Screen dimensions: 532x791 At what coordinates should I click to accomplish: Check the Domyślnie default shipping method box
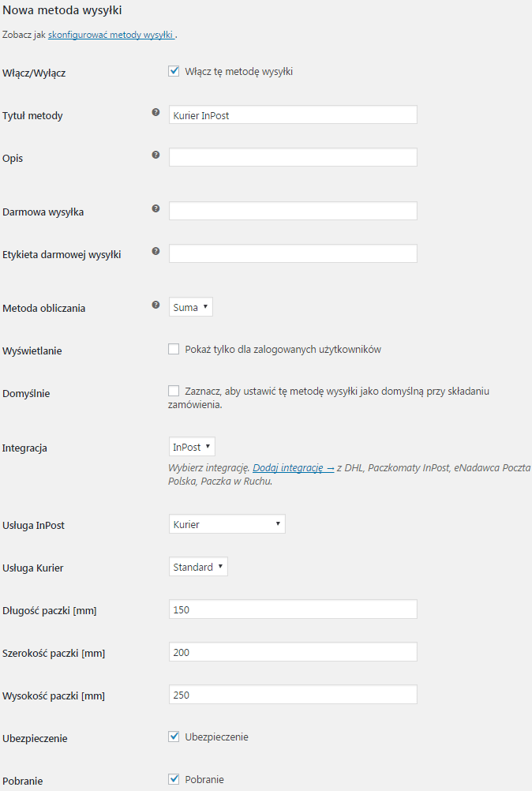click(174, 391)
